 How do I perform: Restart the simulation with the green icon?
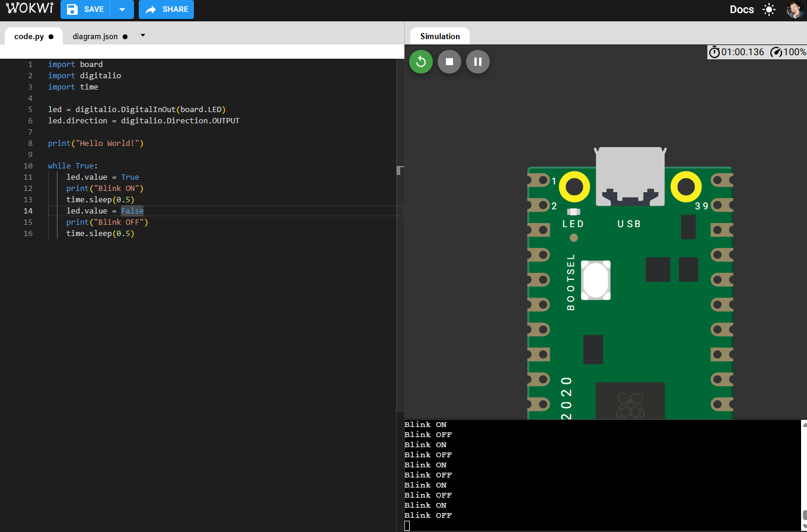421,61
